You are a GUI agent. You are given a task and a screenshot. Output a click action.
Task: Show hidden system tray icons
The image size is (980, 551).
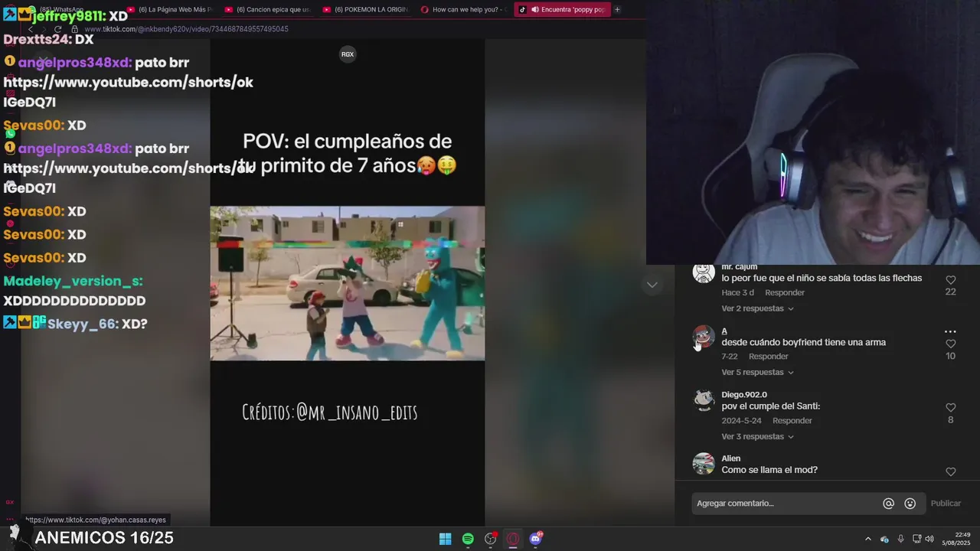pos(867,539)
